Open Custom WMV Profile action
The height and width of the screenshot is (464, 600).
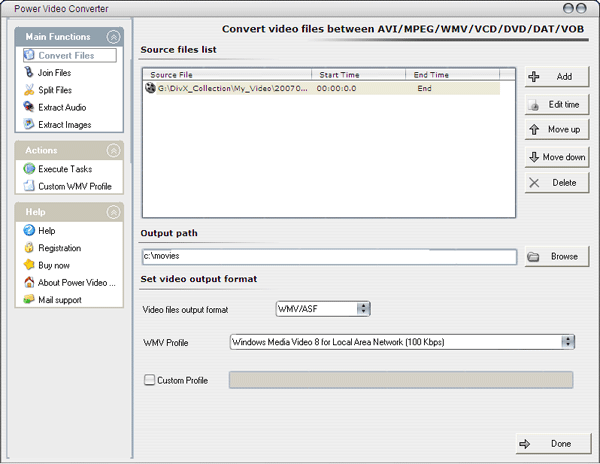(x=75, y=186)
